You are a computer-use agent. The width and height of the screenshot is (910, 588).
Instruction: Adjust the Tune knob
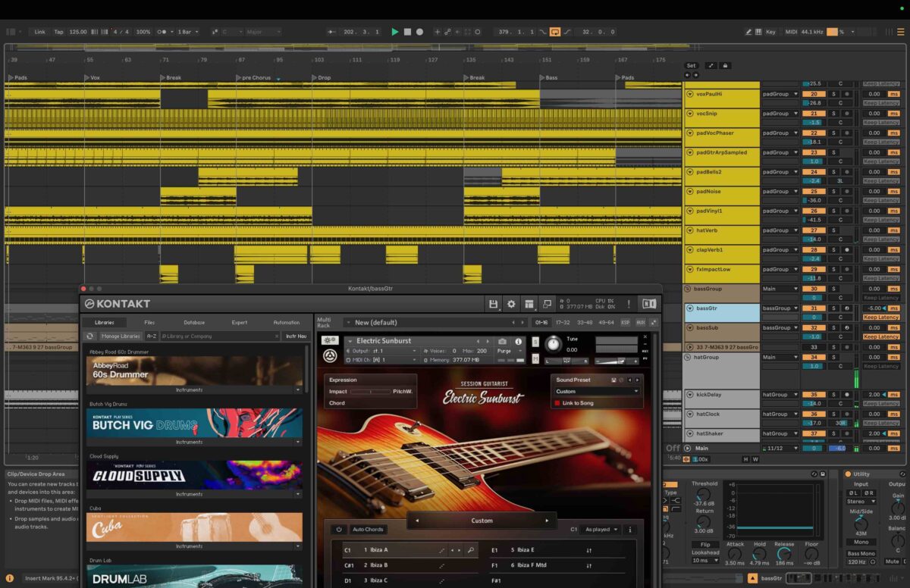554,344
